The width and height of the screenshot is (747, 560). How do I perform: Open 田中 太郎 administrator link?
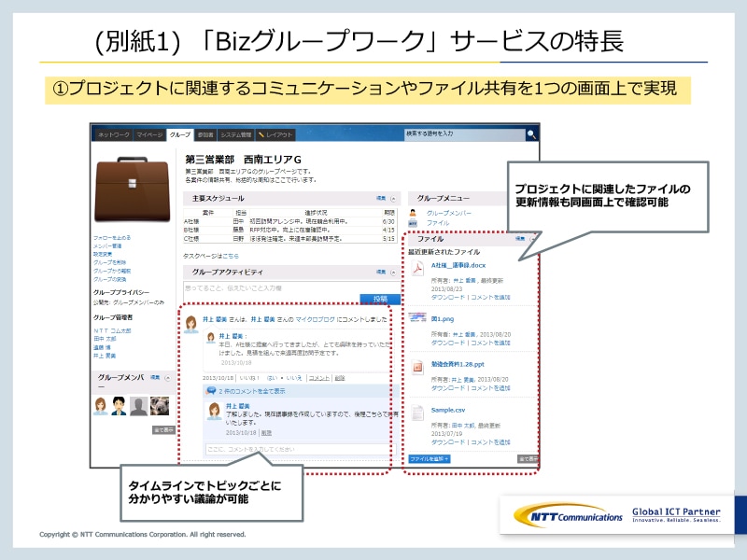tap(105, 339)
